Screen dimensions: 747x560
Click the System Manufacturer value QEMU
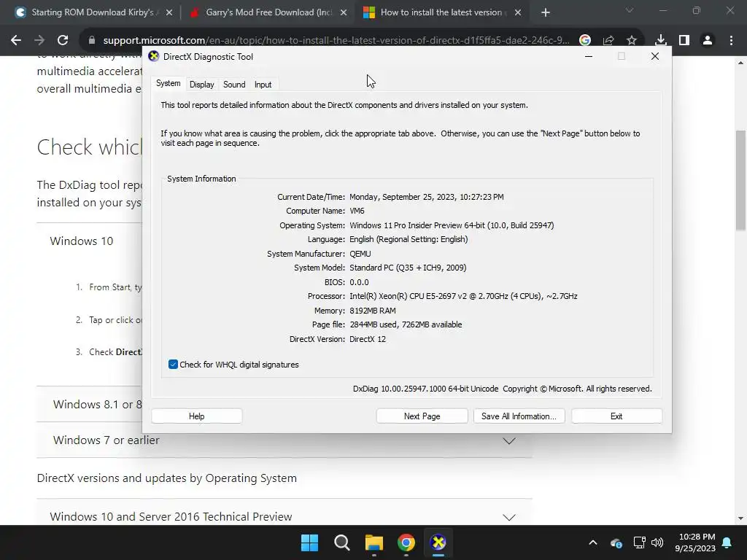pyautogui.click(x=360, y=254)
